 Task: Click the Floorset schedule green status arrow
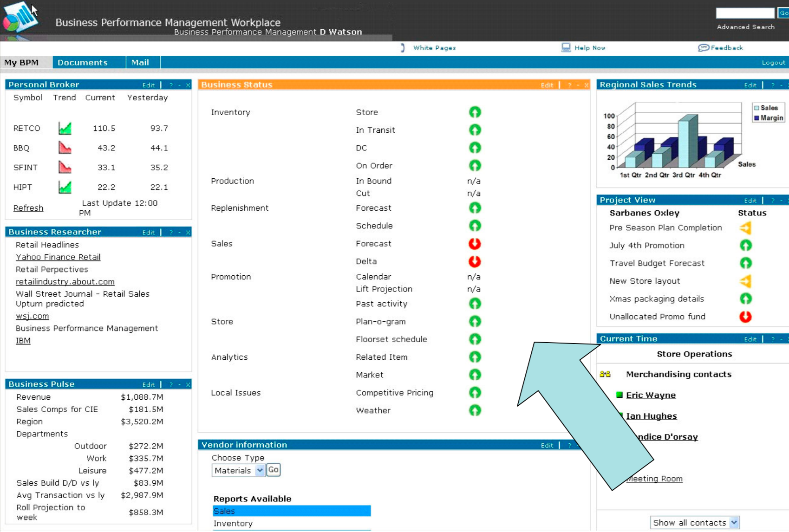click(x=475, y=339)
